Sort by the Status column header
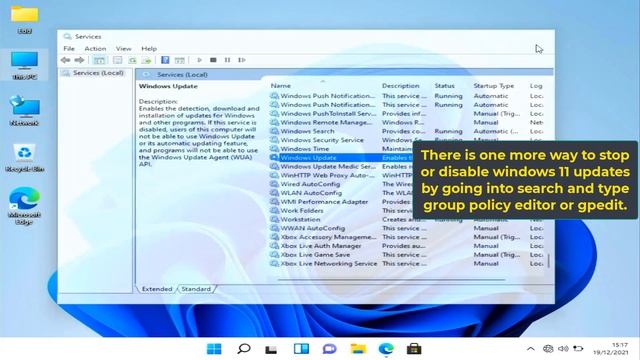640x360 pixels. 444,86
